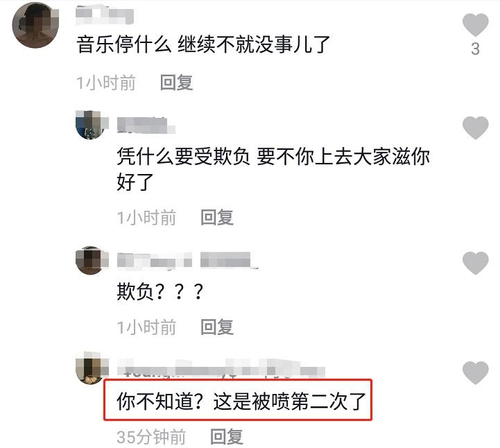Screen dimensions: 500x448
Task: Open blurred username above 凭什么要受欺负
Action: [146, 125]
